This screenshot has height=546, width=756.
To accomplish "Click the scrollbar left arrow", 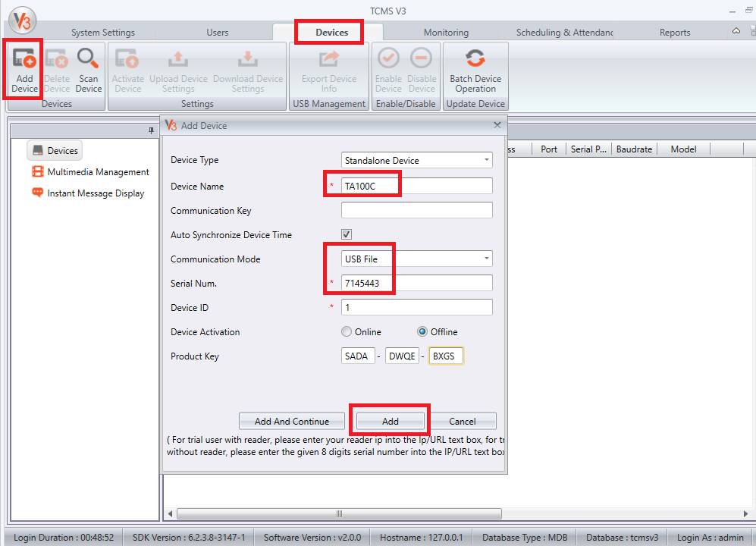I will click(x=170, y=513).
